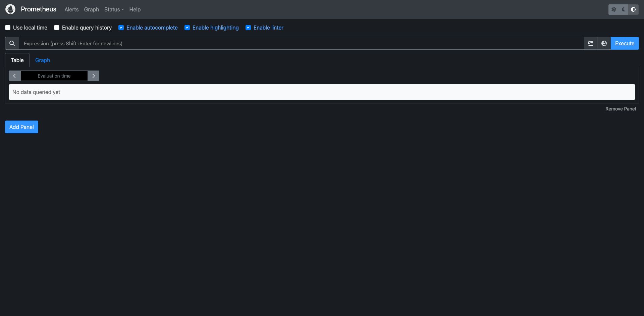The image size is (644, 316).
Task: Focus the Expression input field
Action: pyautogui.click(x=301, y=43)
